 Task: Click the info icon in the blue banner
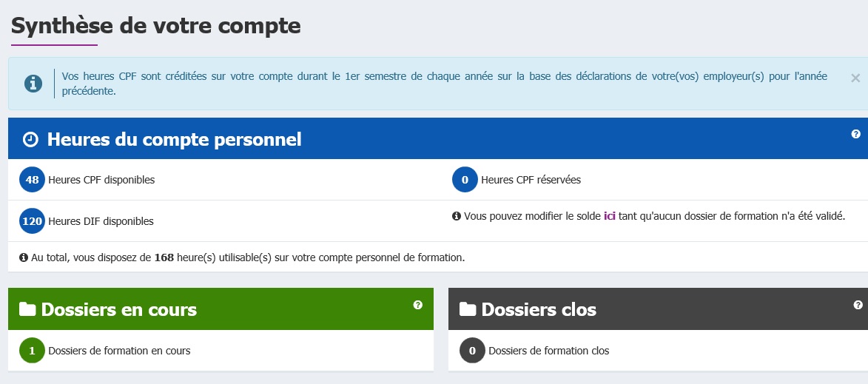point(33,84)
